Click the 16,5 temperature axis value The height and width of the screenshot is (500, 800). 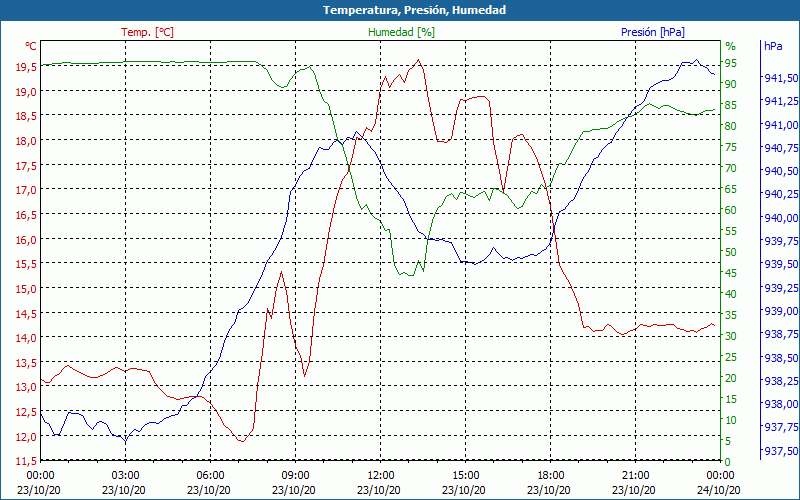pos(26,214)
